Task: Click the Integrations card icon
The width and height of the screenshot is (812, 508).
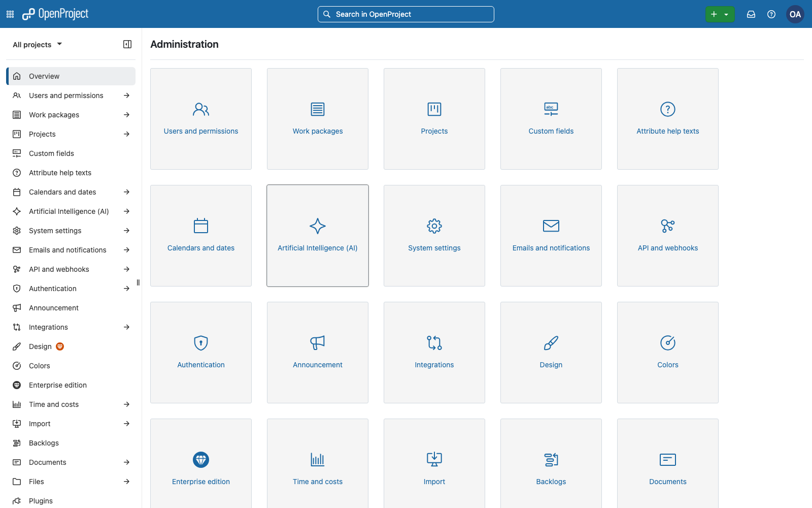Action: (x=434, y=343)
